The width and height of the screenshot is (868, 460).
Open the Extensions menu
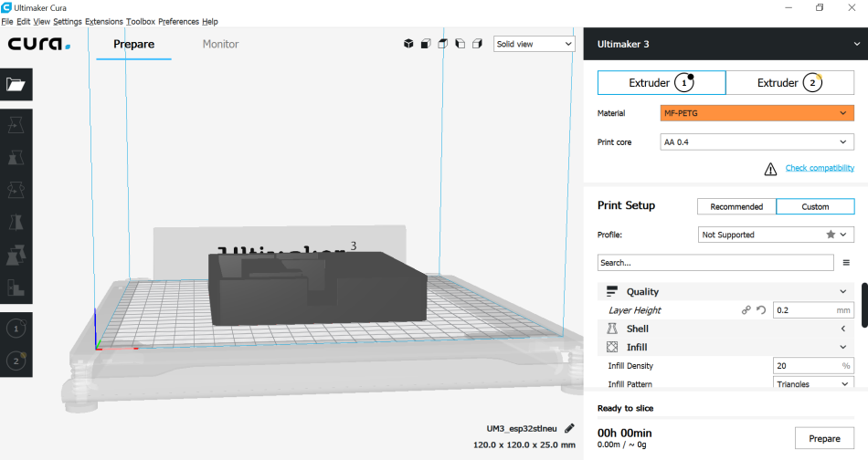[x=104, y=22]
